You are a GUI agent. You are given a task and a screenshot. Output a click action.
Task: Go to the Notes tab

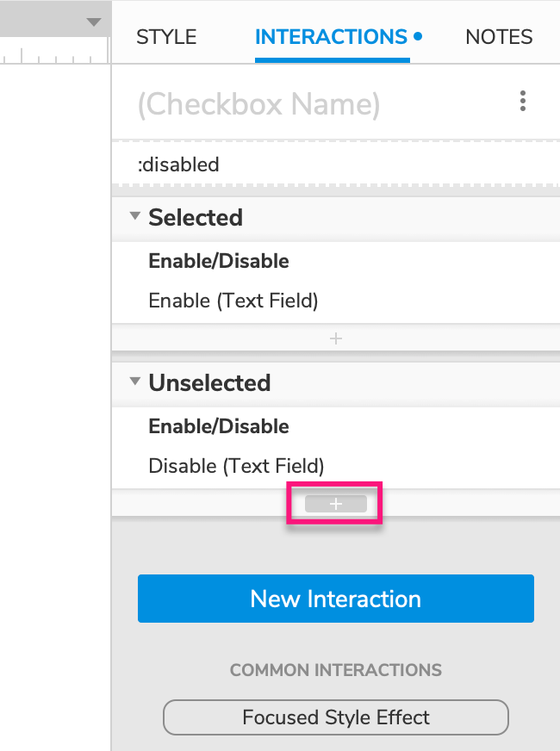point(499,37)
